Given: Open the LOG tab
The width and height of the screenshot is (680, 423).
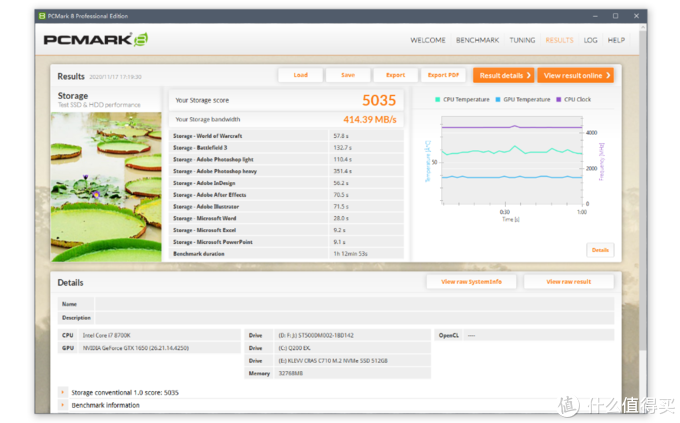Looking at the screenshot, I should (590, 40).
